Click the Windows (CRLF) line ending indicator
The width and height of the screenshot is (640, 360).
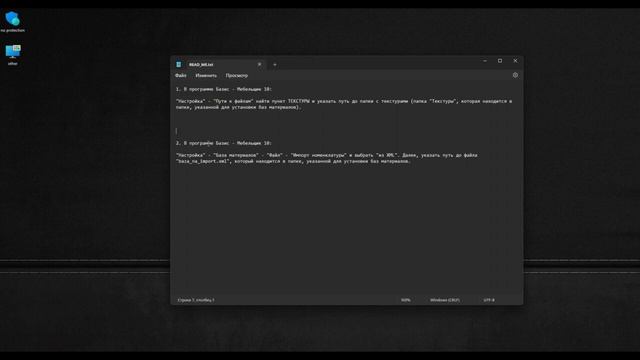(x=445, y=300)
